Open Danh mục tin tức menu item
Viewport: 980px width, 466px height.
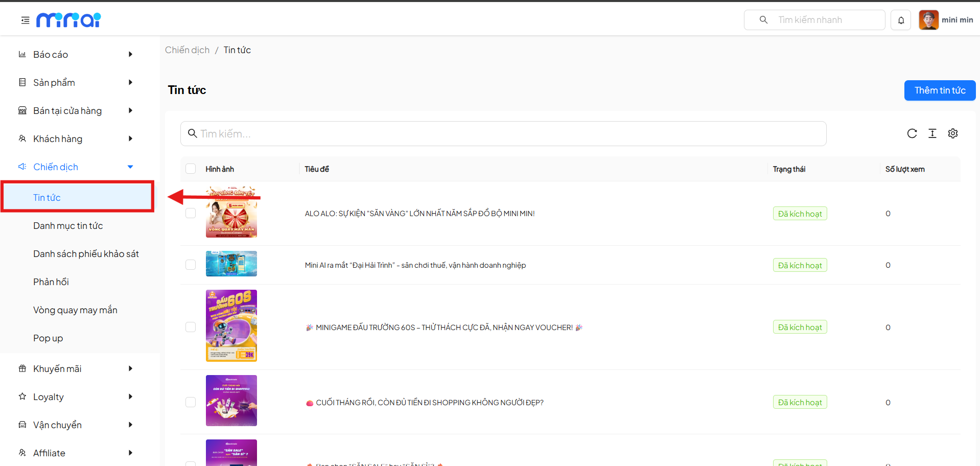tap(68, 226)
